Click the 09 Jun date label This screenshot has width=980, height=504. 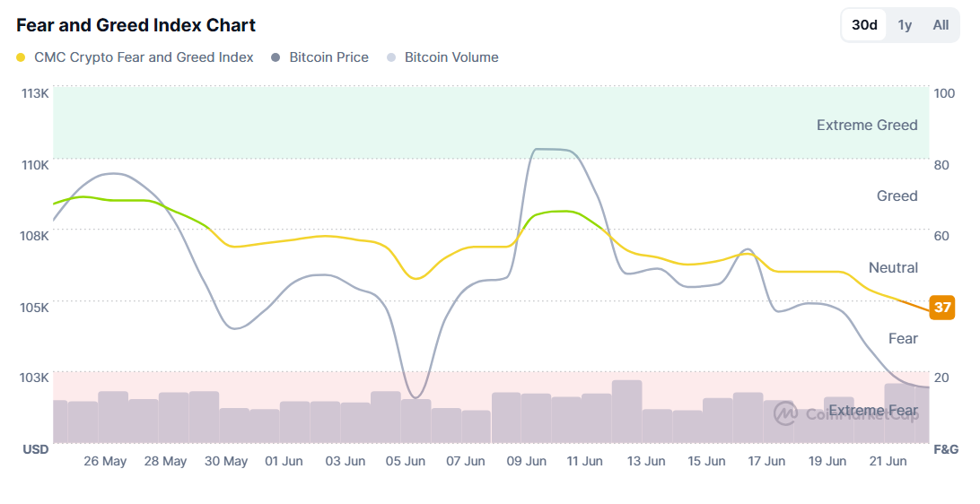[x=527, y=461]
